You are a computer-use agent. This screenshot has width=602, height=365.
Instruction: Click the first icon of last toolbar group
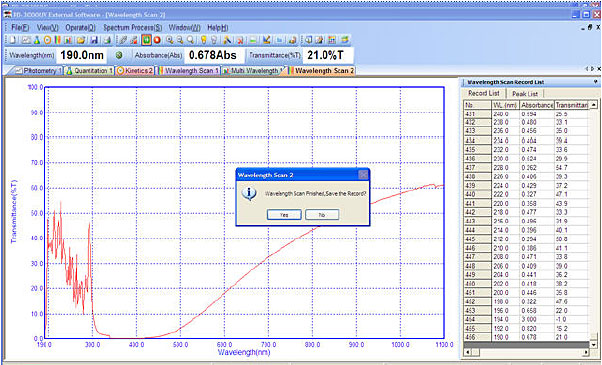(308, 40)
